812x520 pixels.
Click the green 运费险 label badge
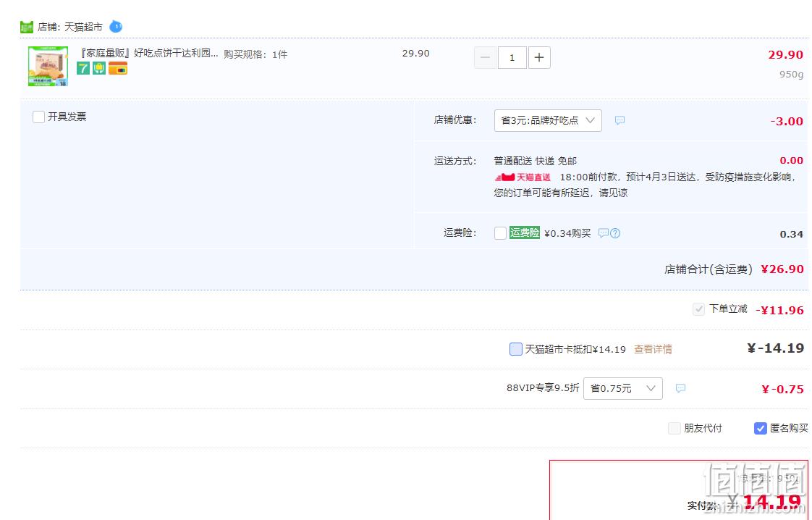524,232
